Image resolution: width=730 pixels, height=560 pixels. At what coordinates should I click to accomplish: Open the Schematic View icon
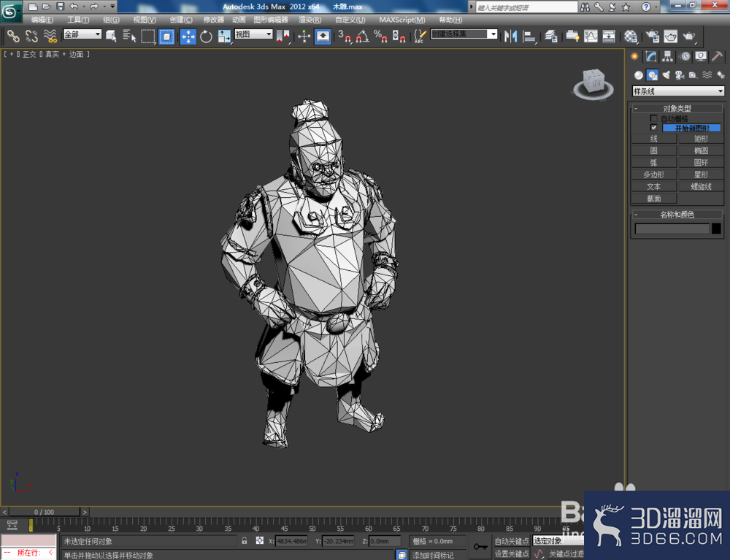[609, 37]
